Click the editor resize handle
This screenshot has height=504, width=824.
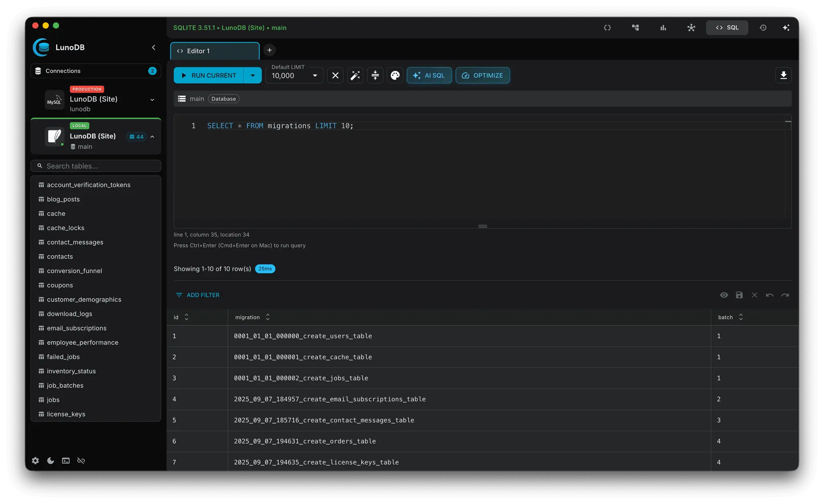click(x=482, y=226)
